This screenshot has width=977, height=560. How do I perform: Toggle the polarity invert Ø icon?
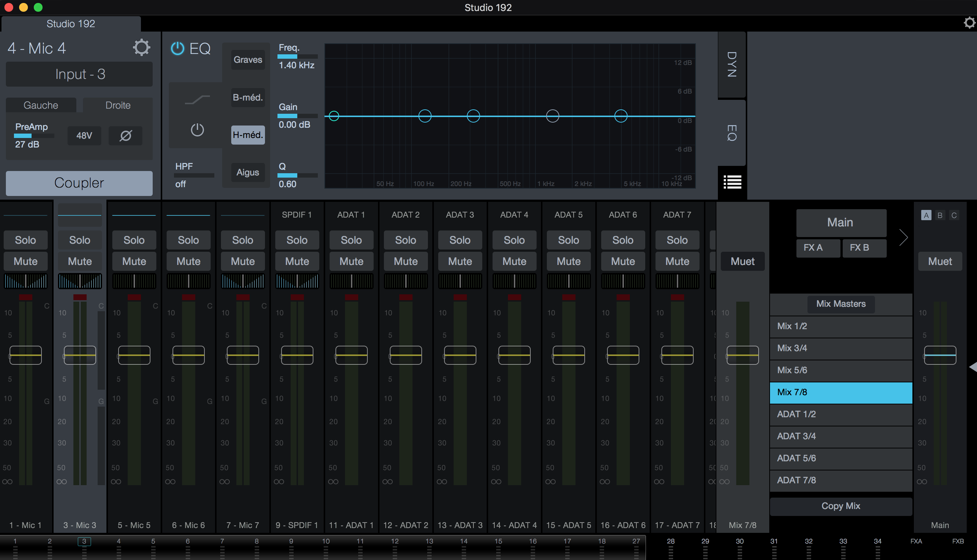[125, 135]
